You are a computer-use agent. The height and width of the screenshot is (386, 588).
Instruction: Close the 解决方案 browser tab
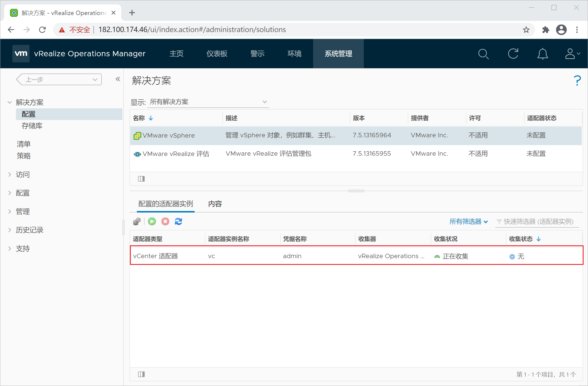(113, 13)
